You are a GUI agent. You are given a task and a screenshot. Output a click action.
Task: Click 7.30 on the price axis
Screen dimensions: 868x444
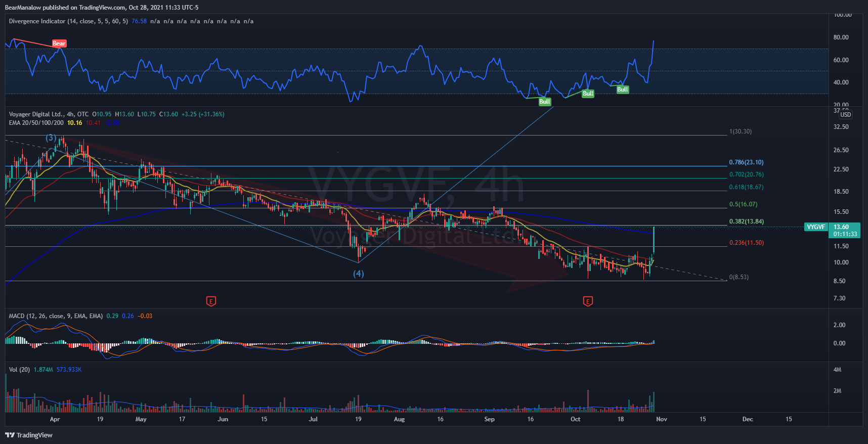839,298
